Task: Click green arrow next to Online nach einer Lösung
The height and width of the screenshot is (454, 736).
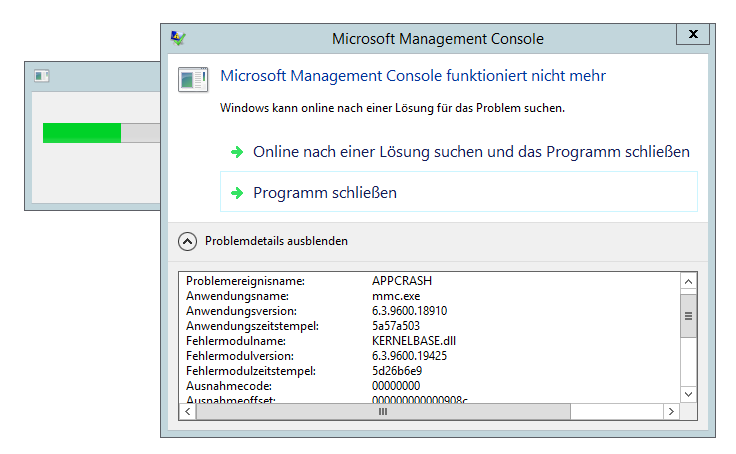Action: point(238,152)
